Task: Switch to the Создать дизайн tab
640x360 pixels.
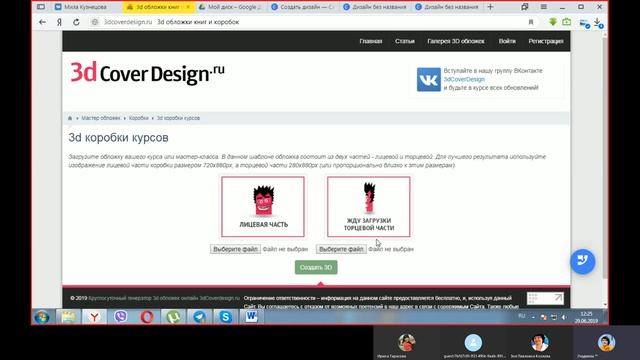Action: [302, 7]
